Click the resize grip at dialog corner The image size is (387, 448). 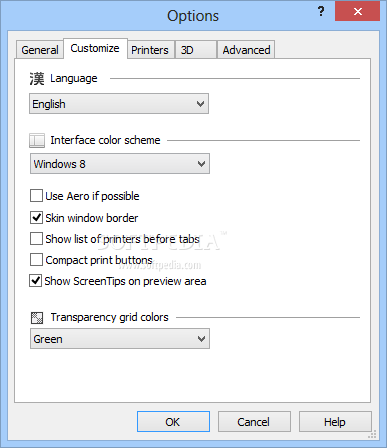click(373, 434)
